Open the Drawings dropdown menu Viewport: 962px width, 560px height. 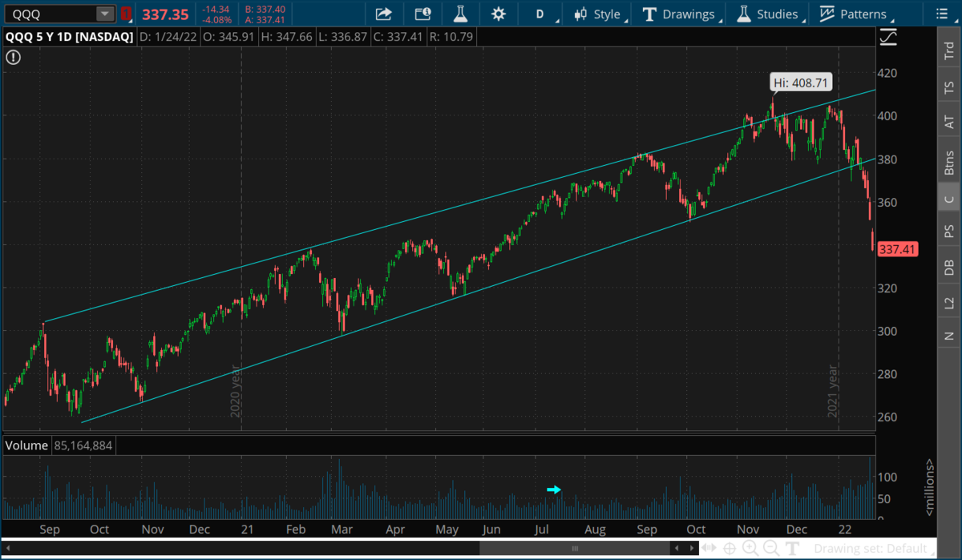click(x=680, y=14)
